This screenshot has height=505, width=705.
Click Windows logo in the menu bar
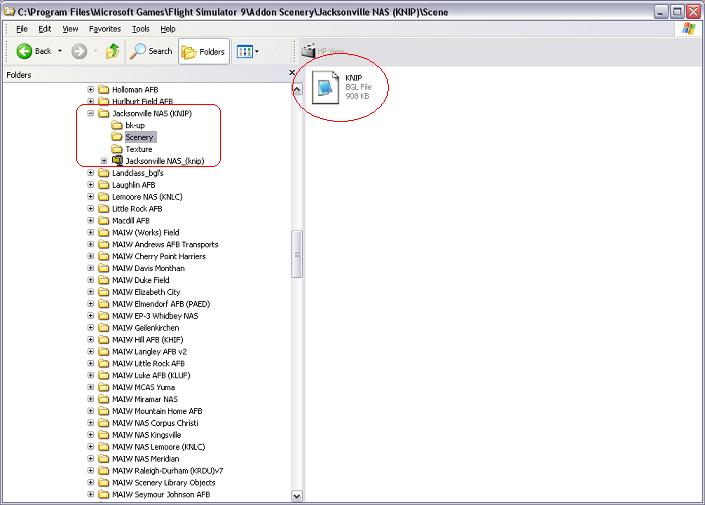tap(689, 29)
